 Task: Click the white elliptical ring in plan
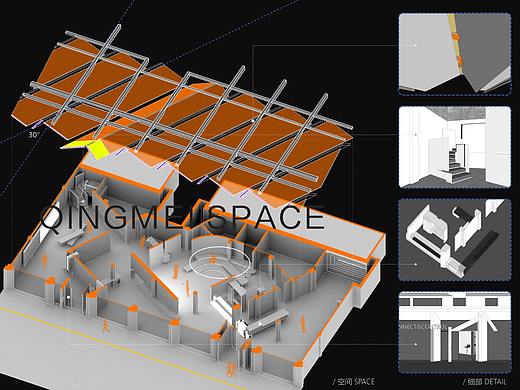pos(219,262)
